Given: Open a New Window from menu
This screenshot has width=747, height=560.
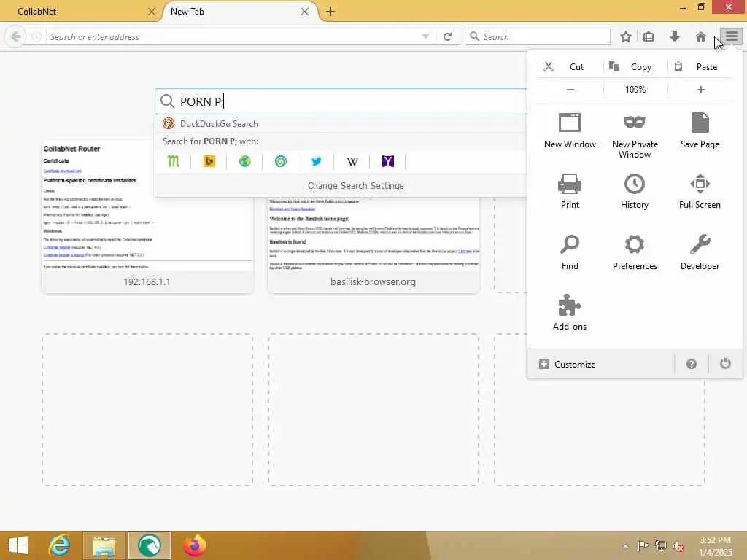Looking at the screenshot, I should click(x=570, y=131).
